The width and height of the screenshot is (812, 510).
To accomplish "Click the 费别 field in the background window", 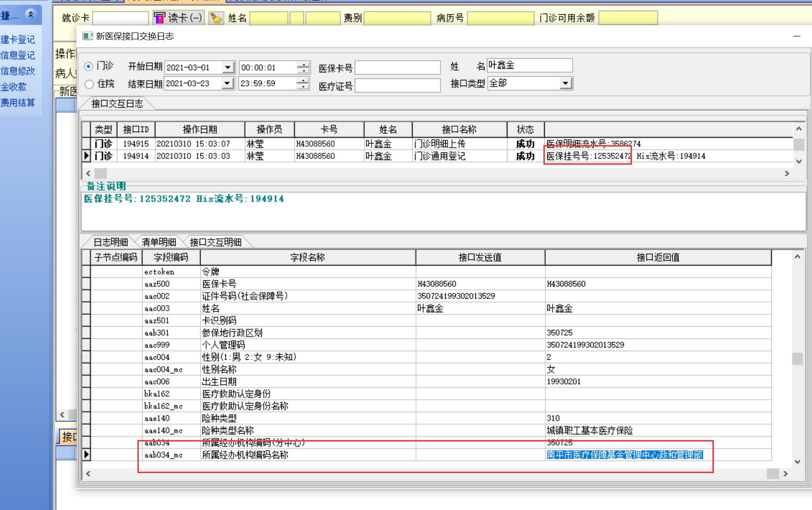I will [397, 18].
